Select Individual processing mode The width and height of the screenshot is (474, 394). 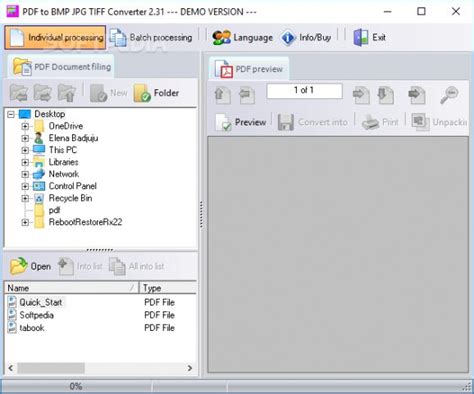[x=55, y=37]
